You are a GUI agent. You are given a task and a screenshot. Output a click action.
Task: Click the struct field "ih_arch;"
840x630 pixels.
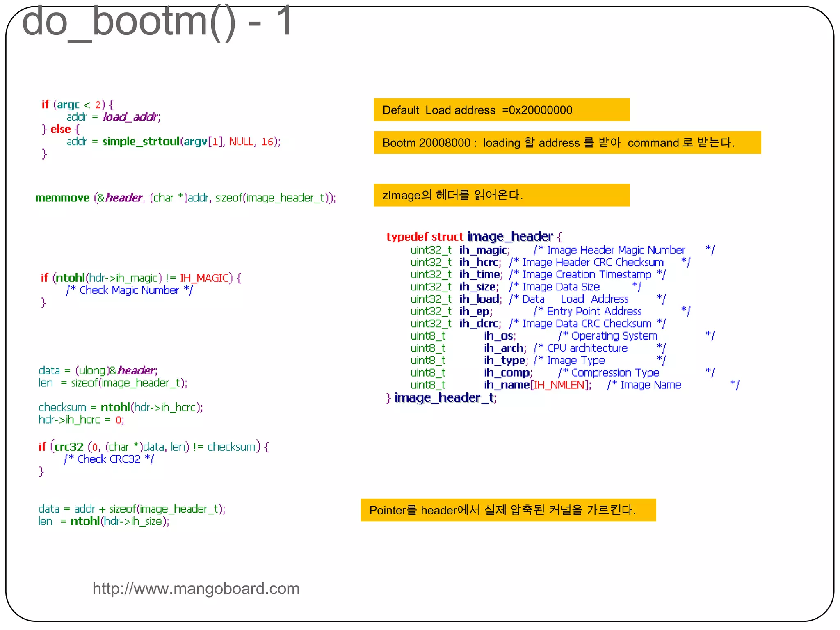[x=505, y=349]
